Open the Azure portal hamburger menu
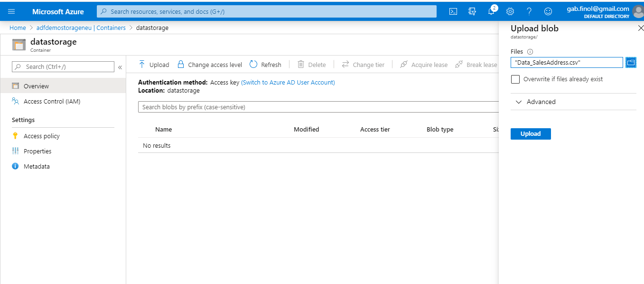This screenshot has height=284, width=644. pyautogui.click(x=11, y=11)
